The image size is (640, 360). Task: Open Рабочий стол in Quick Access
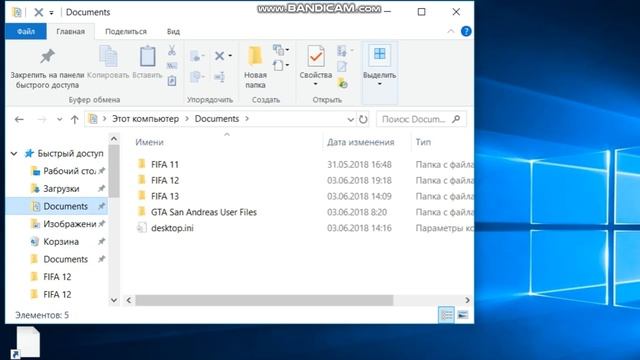(x=69, y=171)
